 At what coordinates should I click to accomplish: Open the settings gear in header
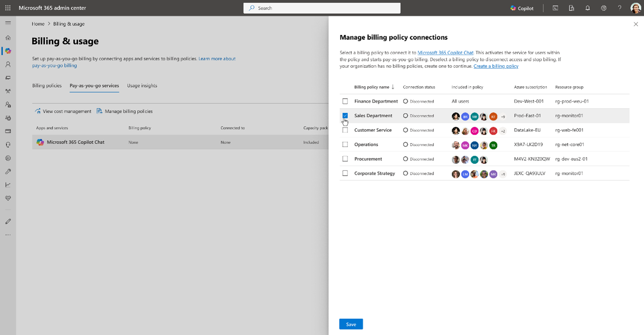tap(603, 8)
